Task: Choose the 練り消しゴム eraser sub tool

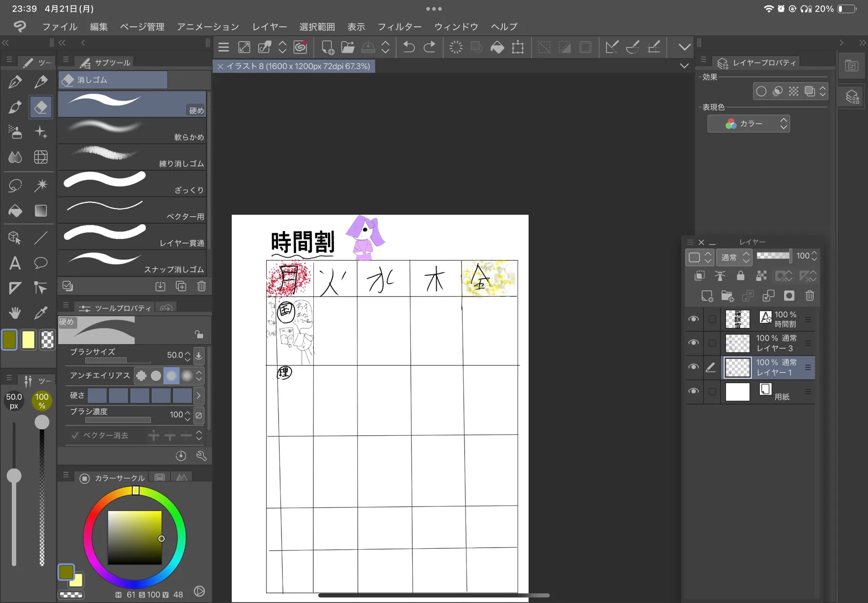Action: (132, 157)
